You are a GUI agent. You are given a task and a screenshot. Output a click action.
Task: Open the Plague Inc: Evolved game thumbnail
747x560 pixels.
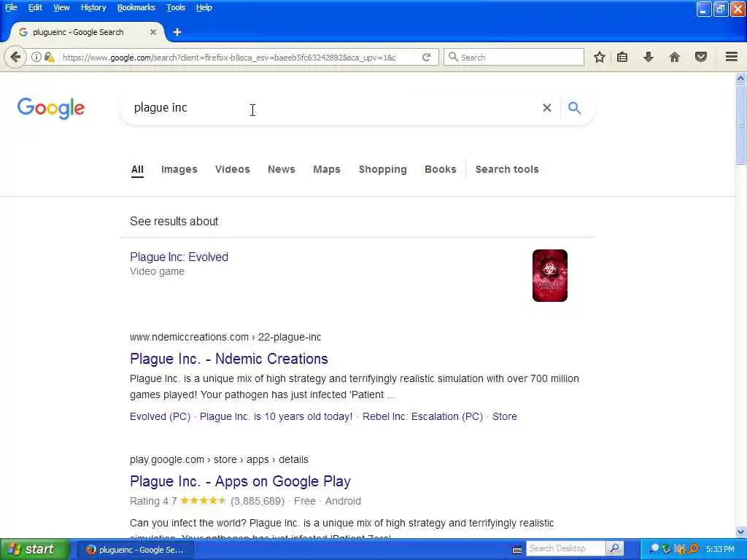coord(550,276)
